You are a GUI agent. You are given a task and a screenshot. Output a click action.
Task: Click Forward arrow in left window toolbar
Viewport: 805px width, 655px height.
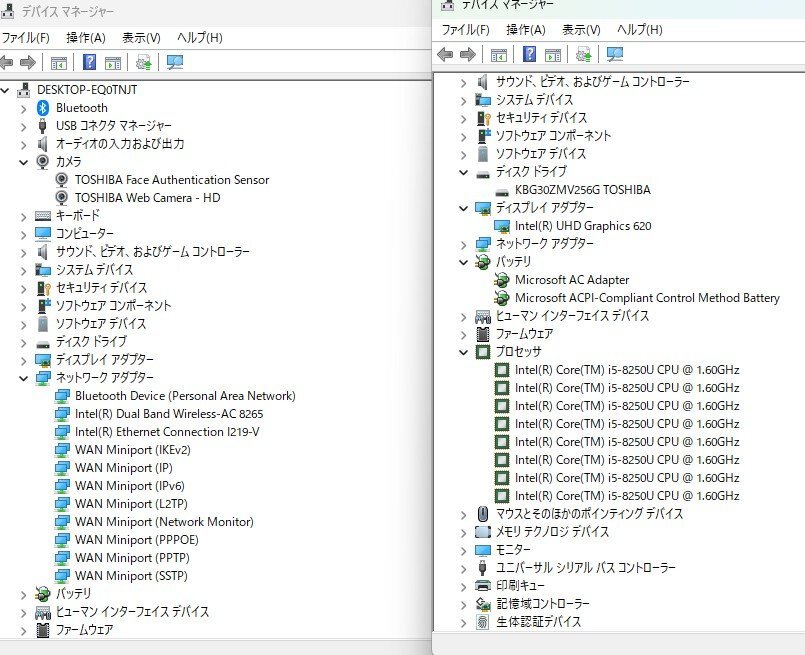28,63
